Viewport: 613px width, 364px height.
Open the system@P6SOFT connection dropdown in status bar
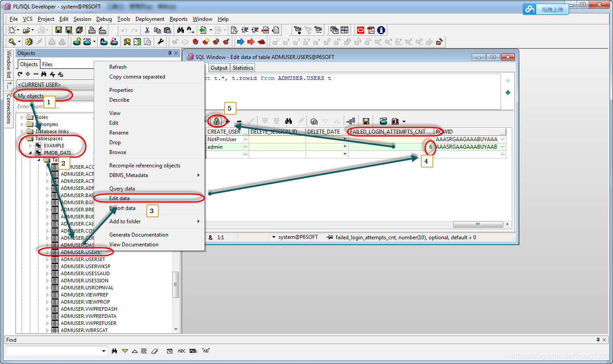[274, 237]
